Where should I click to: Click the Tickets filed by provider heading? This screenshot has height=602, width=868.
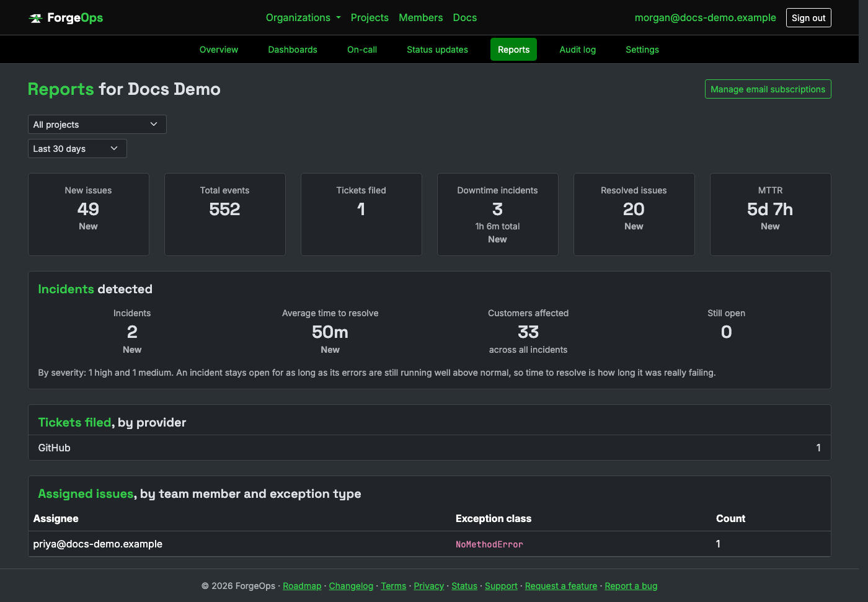point(112,422)
